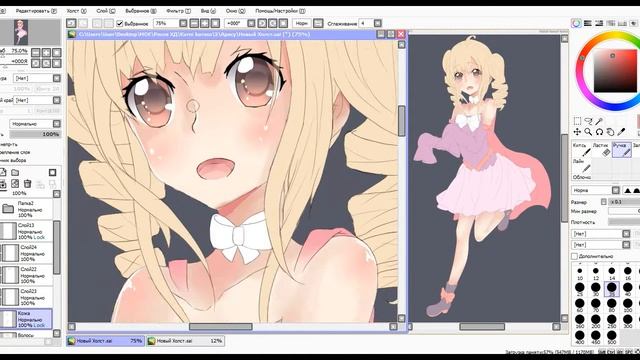The width and height of the screenshot is (640, 360).
Task: Select the rectangular selection tool
Action: click(x=577, y=121)
